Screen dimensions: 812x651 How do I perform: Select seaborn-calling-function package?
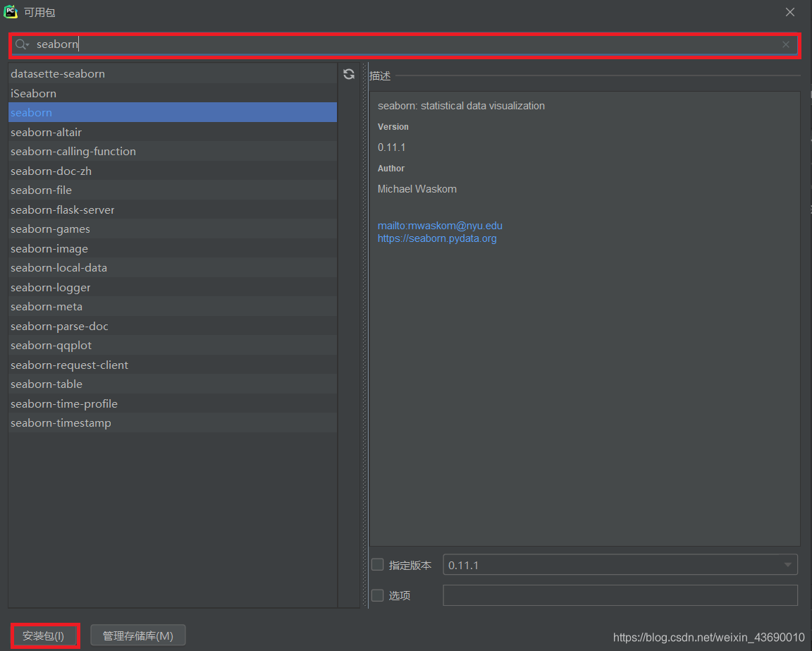coord(173,152)
